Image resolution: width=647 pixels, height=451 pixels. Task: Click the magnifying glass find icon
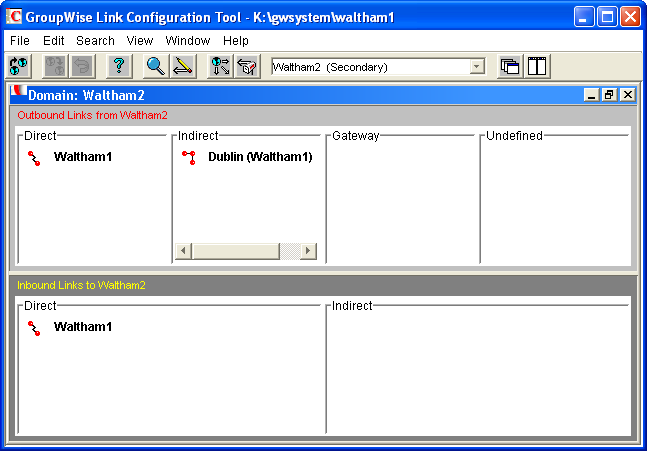(156, 66)
